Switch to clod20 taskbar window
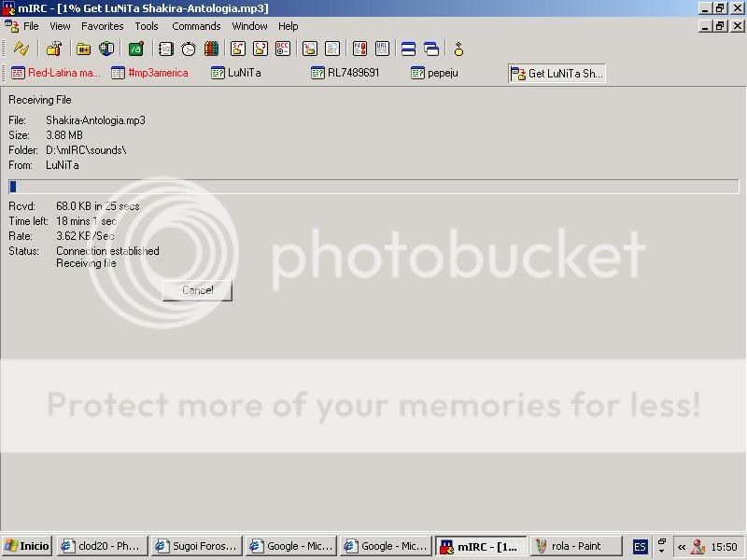Viewport: 747px width, 560px height. click(102, 546)
